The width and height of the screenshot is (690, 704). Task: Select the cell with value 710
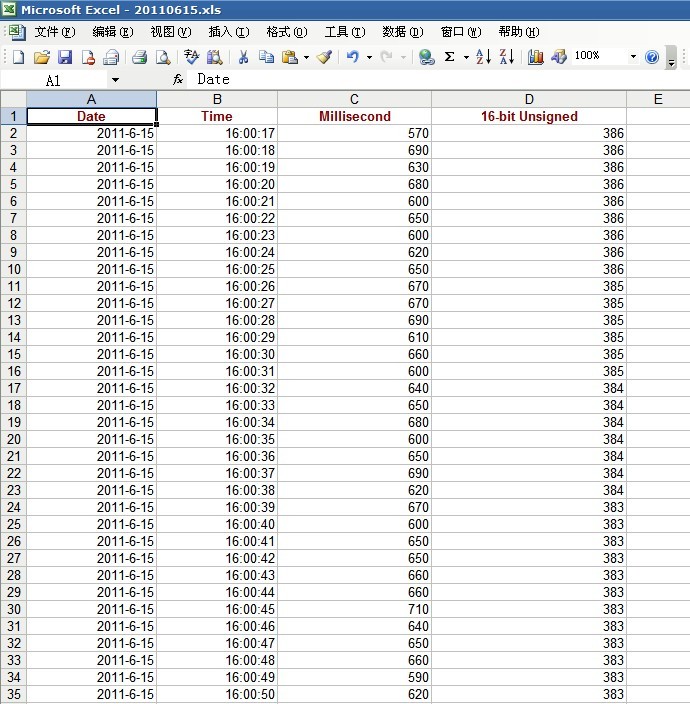(x=354, y=609)
